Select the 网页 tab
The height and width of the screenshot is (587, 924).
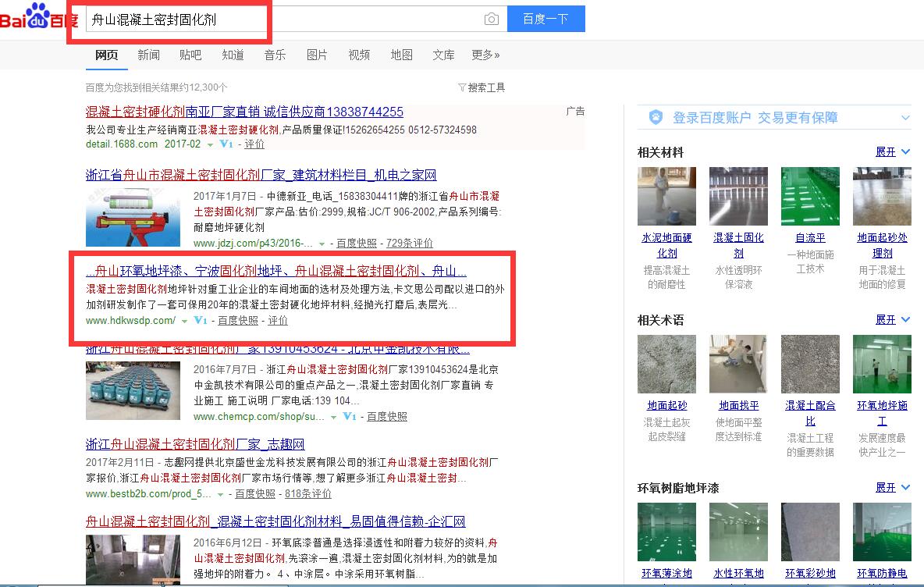pyautogui.click(x=107, y=55)
